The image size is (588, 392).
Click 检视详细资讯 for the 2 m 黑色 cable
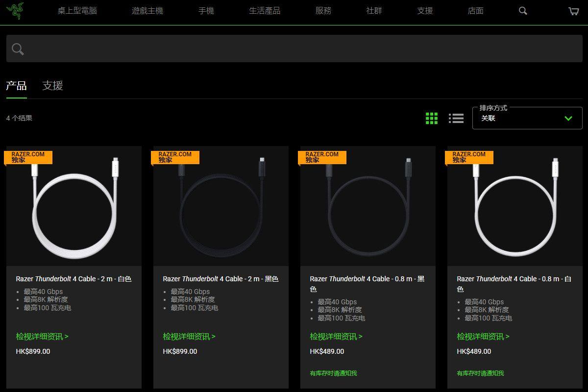189,337
